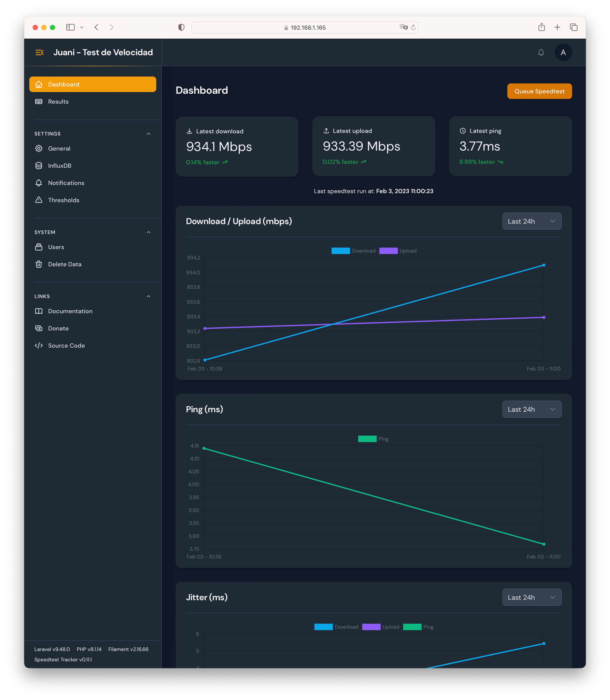Viewport: 610px width, 700px height.
Task: Click the Documentation book icon
Action: click(x=39, y=311)
